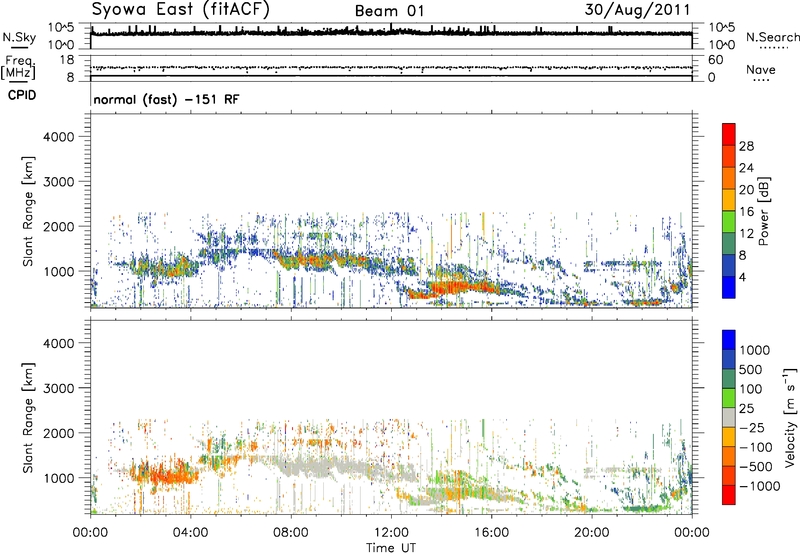This screenshot has height=554, width=800.
Task: Click the '4' tick on Power color bar
Action: [743, 277]
